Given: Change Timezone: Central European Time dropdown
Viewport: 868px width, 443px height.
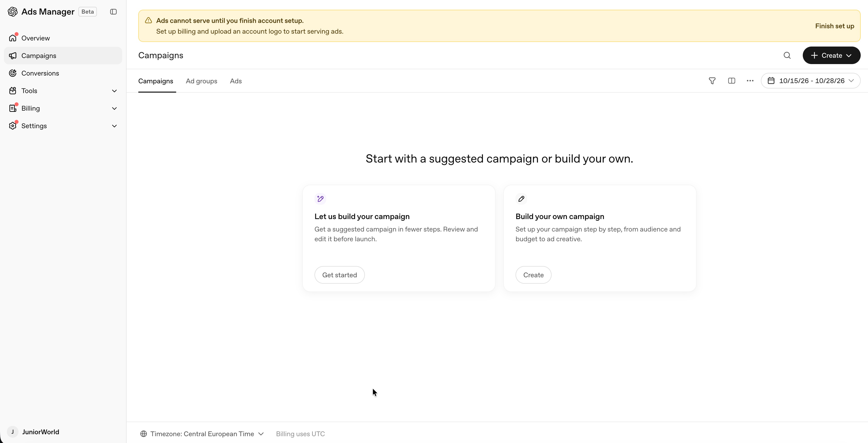Looking at the screenshot, I should pyautogui.click(x=202, y=434).
